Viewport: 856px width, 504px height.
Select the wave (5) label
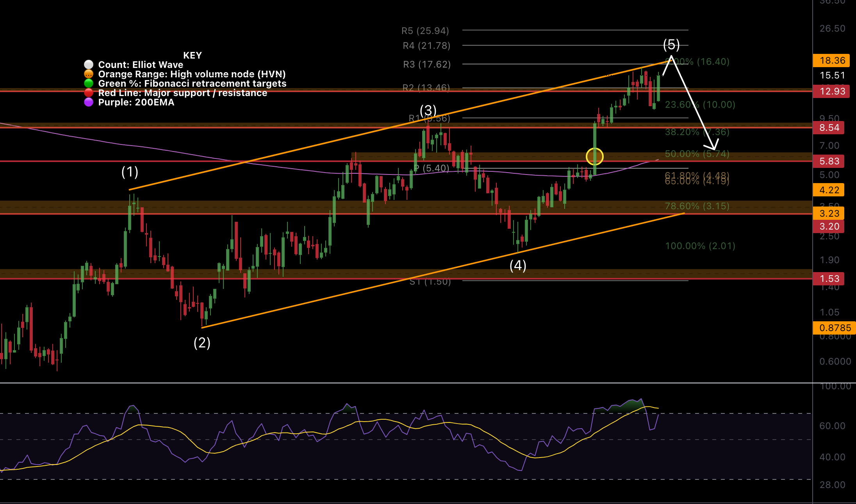671,45
